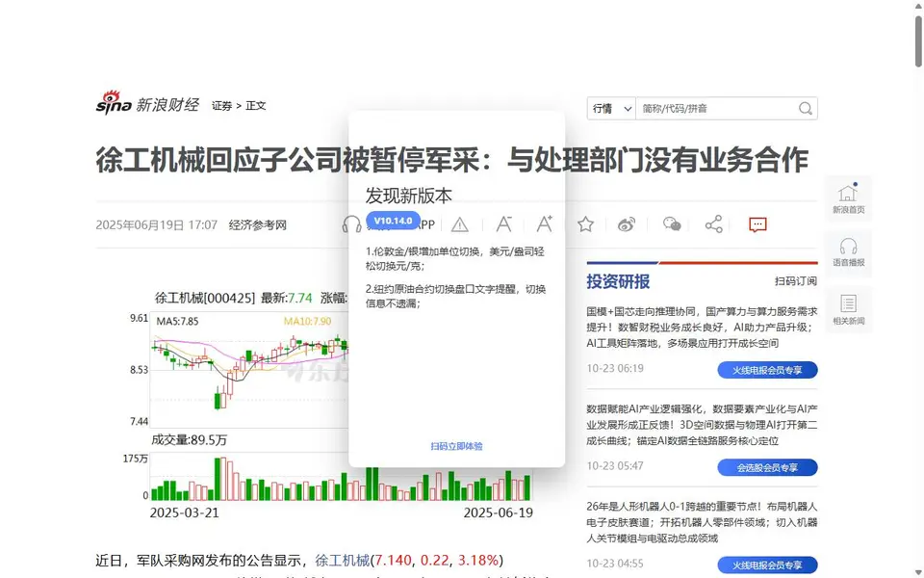This screenshot has width=924, height=578.
Task: Click 正文 breadcrumb
Action: [x=256, y=106]
